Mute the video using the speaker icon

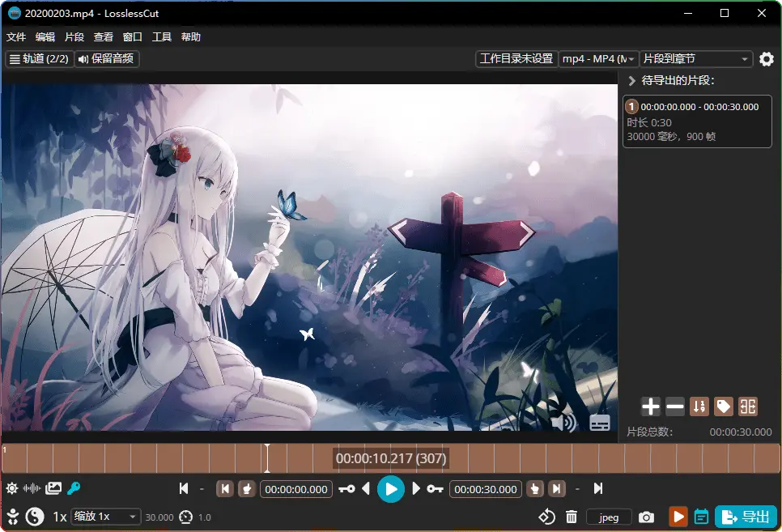click(x=564, y=423)
